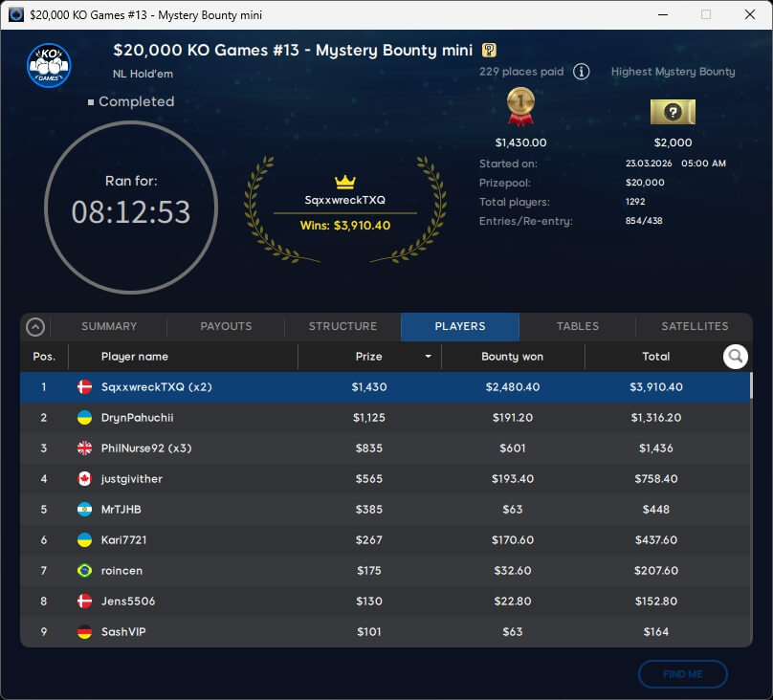The width and height of the screenshot is (773, 700).
Task: Open the Structure tab
Action: pyautogui.click(x=342, y=326)
